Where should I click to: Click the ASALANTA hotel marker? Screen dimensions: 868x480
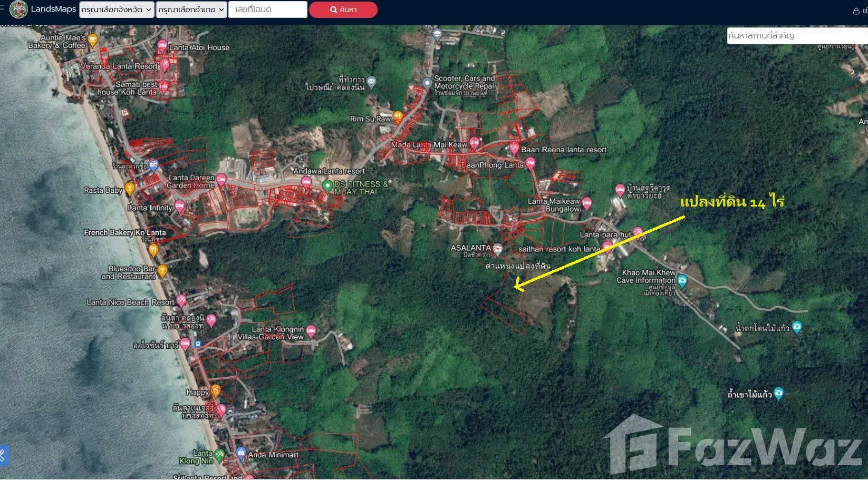pos(497,249)
